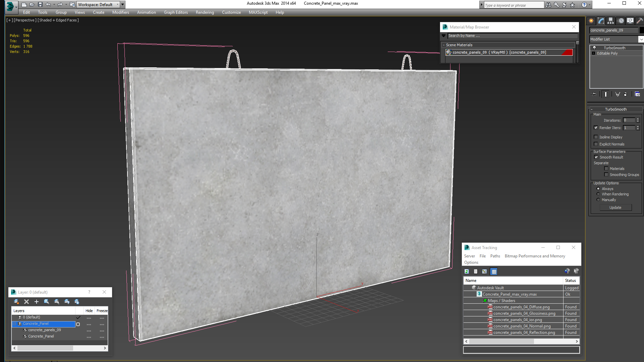Open Bitmap Performance and Memory menu
The width and height of the screenshot is (644, 362).
535,256
